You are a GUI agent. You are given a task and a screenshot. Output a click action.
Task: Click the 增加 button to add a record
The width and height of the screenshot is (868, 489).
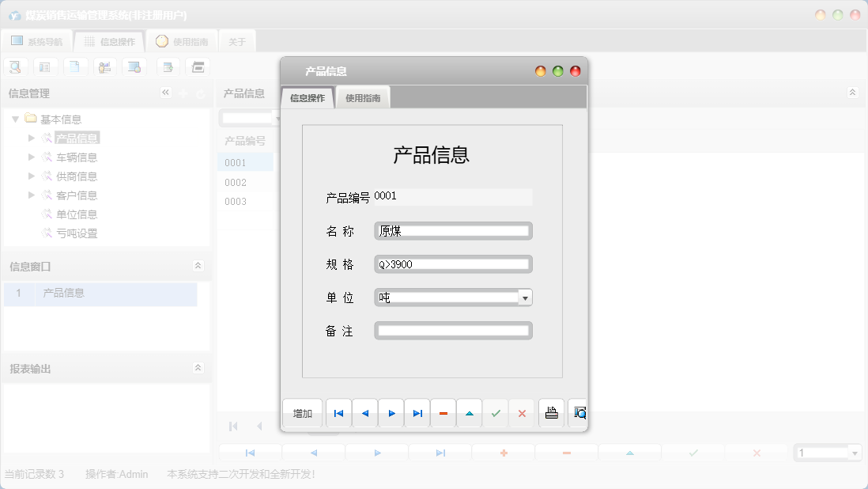click(x=301, y=413)
